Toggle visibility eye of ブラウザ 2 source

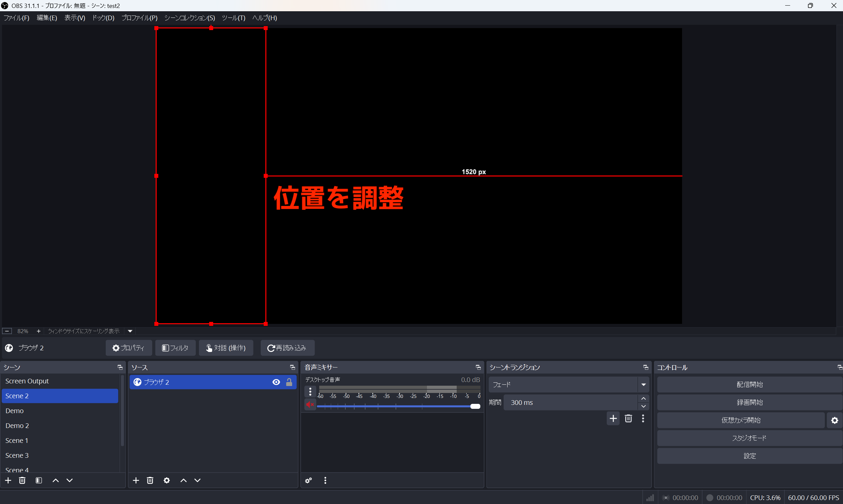(276, 382)
